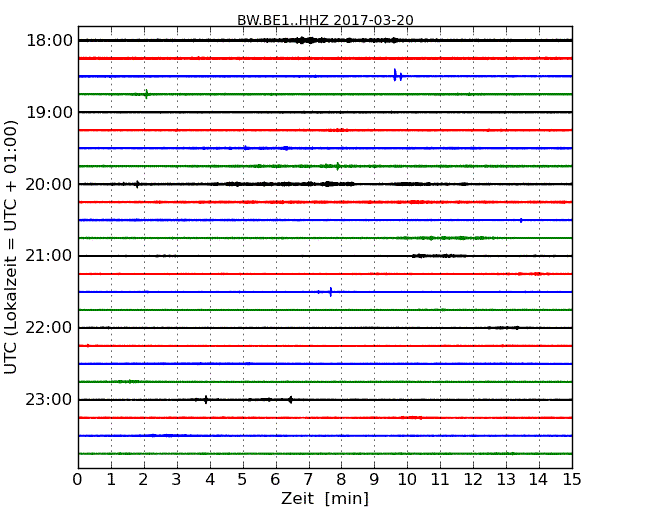Viewport: 650px width, 520px height.
Task: Click the "4" tick on the minute axis
Action: tap(210, 479)
